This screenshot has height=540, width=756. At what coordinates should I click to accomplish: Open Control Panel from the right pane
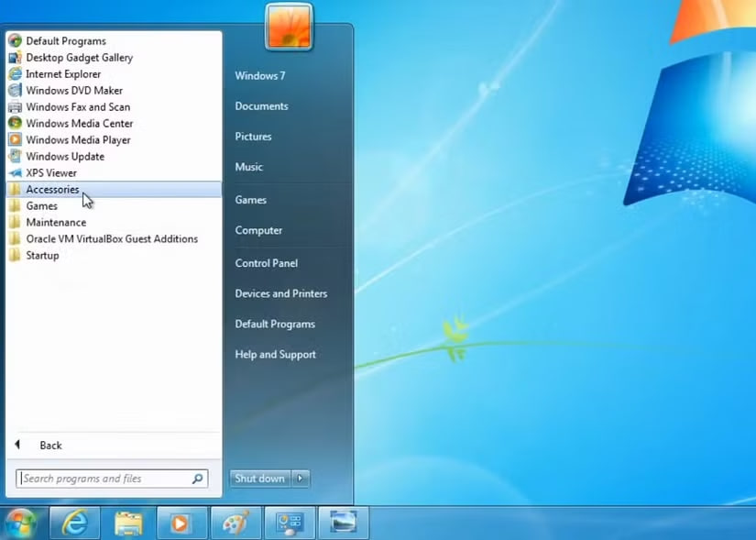click(266, 263)
